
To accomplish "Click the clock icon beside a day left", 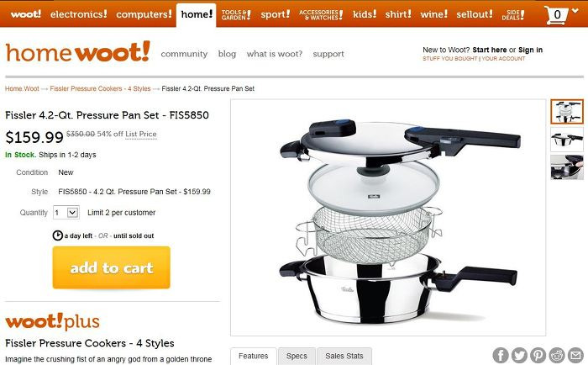I will (57, 235).
